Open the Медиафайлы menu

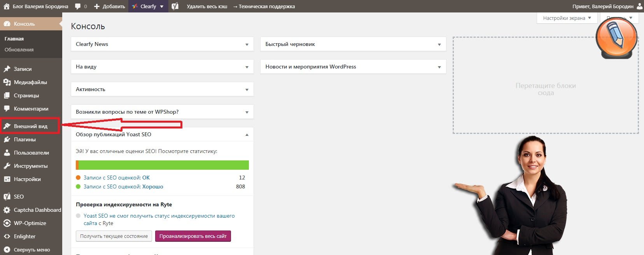(x=31, y=82)
